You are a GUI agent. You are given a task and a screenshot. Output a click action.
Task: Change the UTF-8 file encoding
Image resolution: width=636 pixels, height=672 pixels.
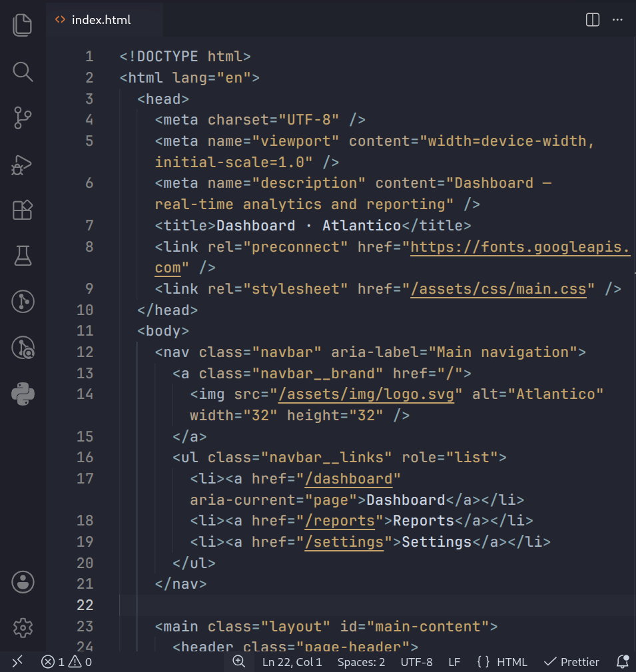(417, 662)
